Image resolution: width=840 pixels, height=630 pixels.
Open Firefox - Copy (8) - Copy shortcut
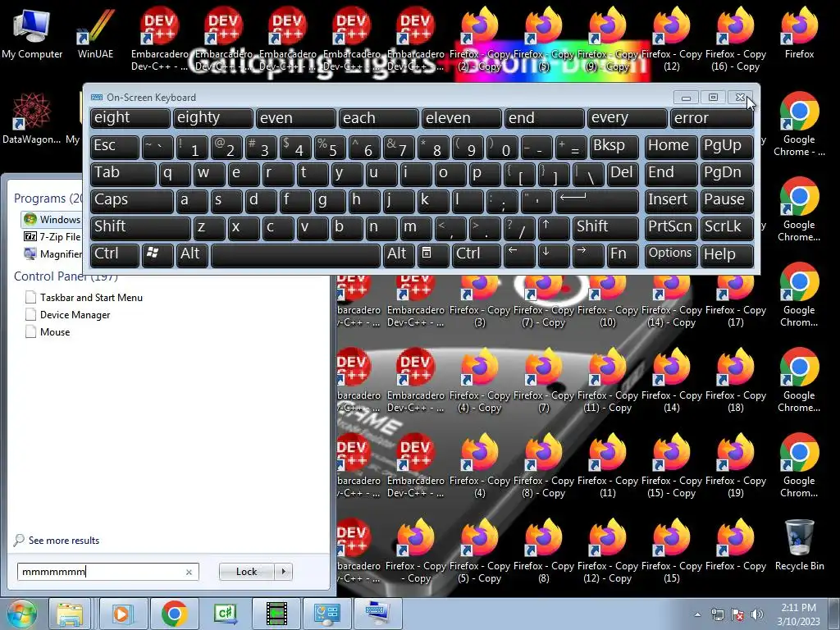[543, 466]
